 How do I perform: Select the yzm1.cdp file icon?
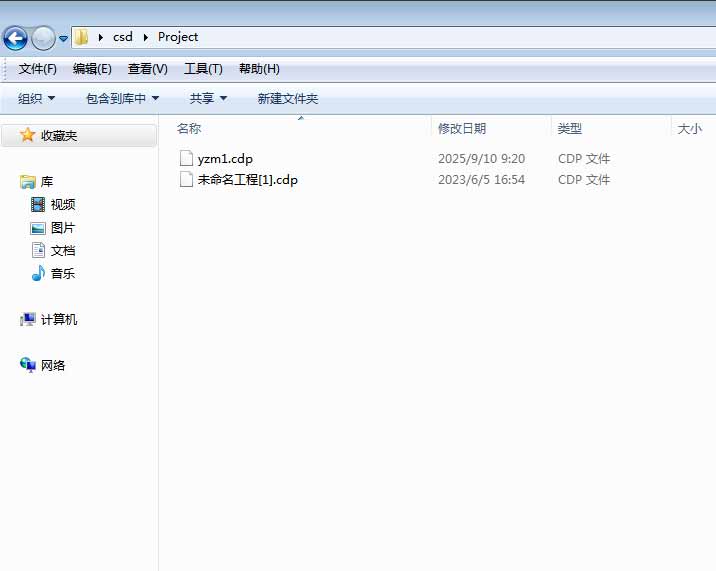[x=185, y=158]
